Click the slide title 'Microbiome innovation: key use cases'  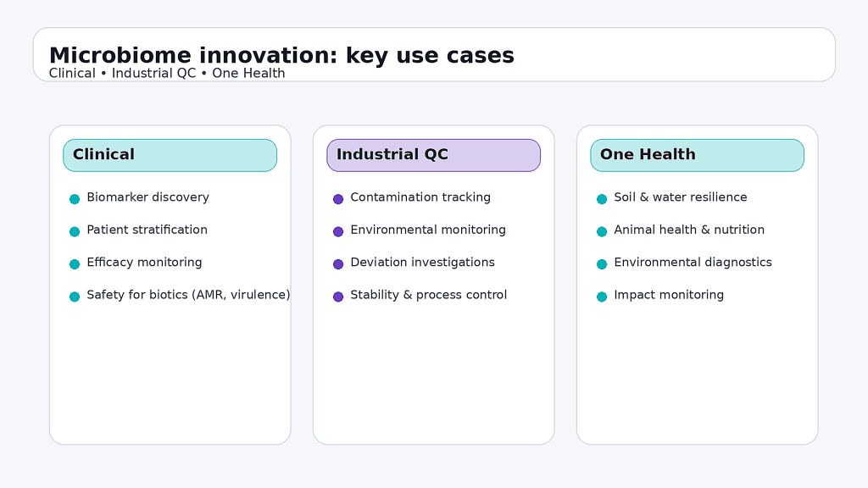[281, 55]
